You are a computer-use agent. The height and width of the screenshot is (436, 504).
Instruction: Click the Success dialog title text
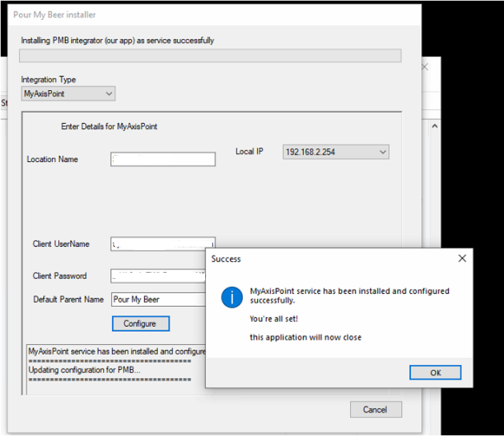click(x=226, y=259)
